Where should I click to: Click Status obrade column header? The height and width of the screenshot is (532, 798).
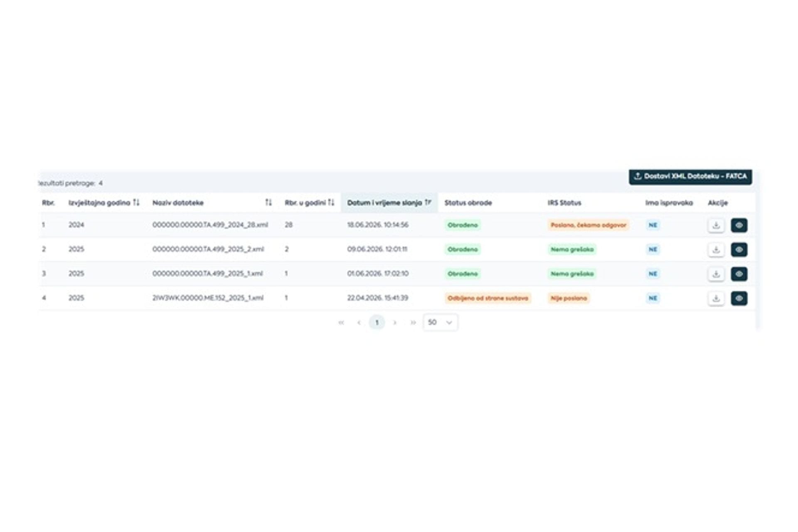coord(468,203)
